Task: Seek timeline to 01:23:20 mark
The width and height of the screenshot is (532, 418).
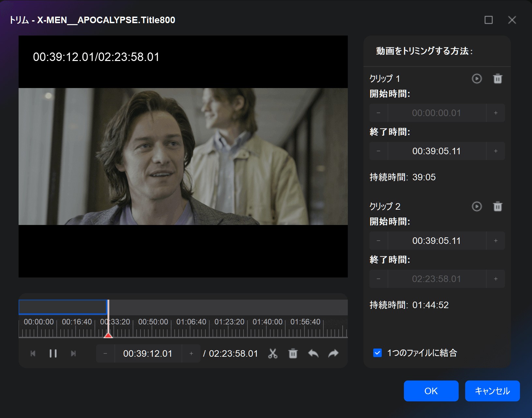Action: tap(229, 322)
